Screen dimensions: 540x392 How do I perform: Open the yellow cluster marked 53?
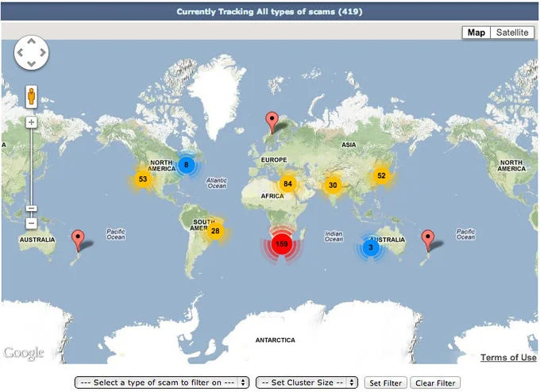click(x=143, y=179)
